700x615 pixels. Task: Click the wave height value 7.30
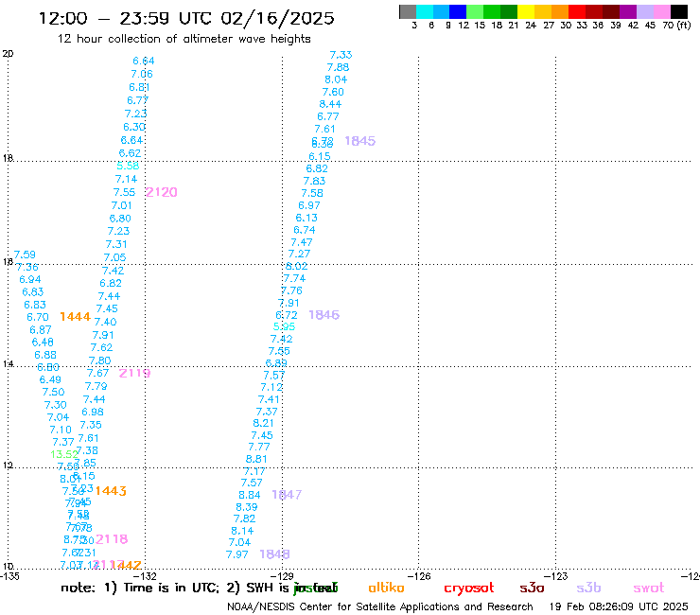click(x=56, y=405)
